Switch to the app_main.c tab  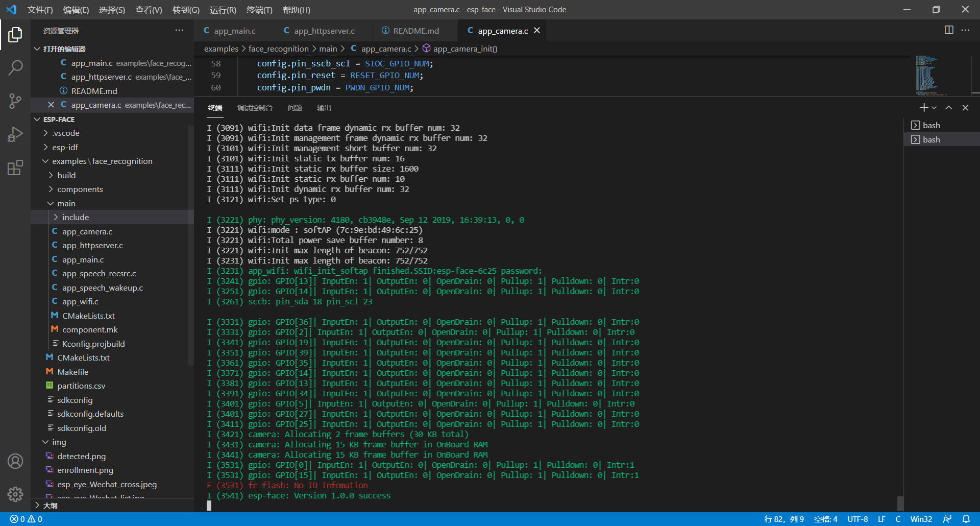[234, 31]
